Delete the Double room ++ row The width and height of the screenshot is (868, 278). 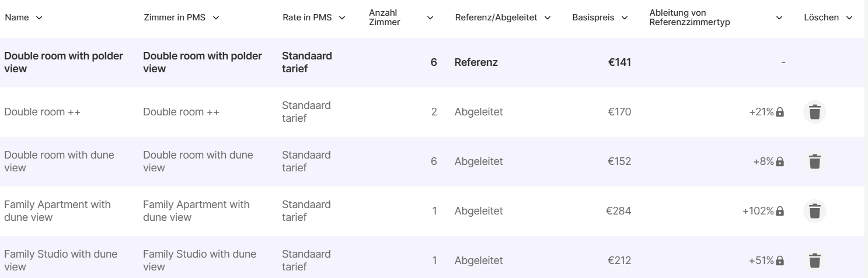pos(815,112)
